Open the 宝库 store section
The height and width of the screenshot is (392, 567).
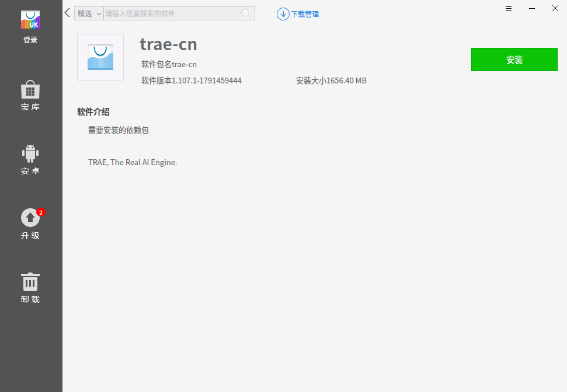click(30, 96)
